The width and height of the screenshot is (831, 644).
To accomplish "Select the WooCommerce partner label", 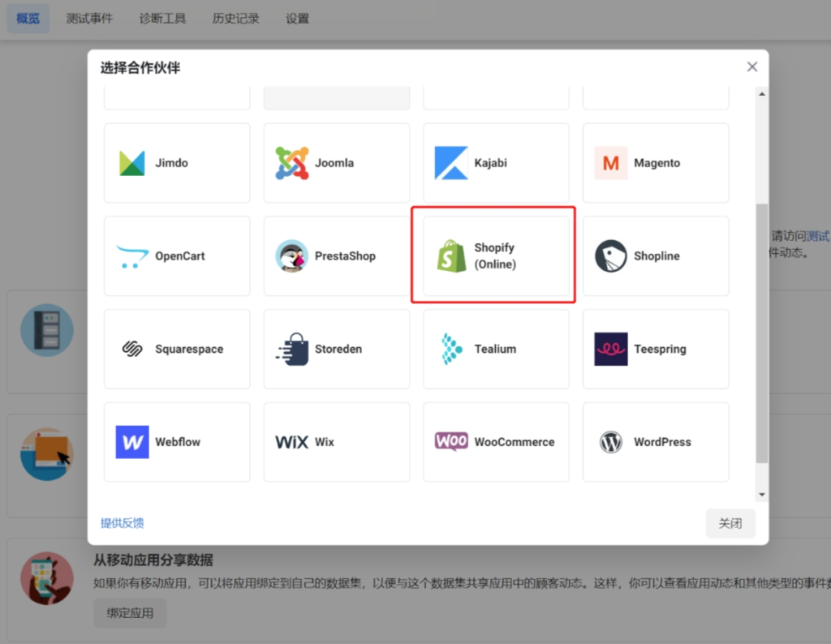I will coord(515,442).
